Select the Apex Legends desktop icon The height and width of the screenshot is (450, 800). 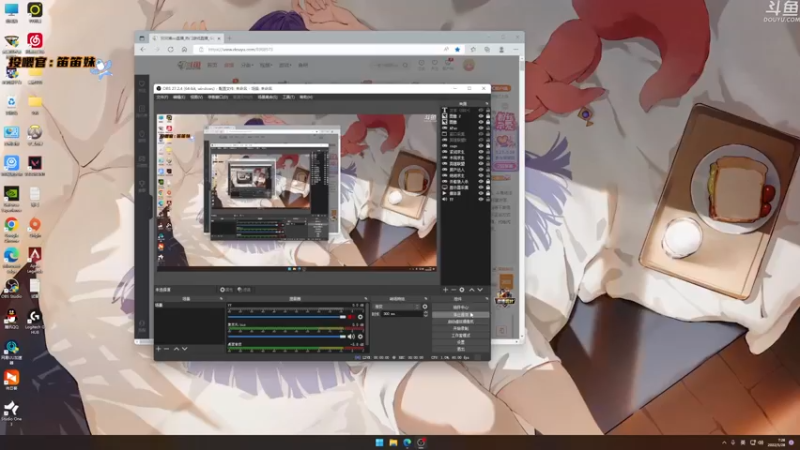coord(35,259)
